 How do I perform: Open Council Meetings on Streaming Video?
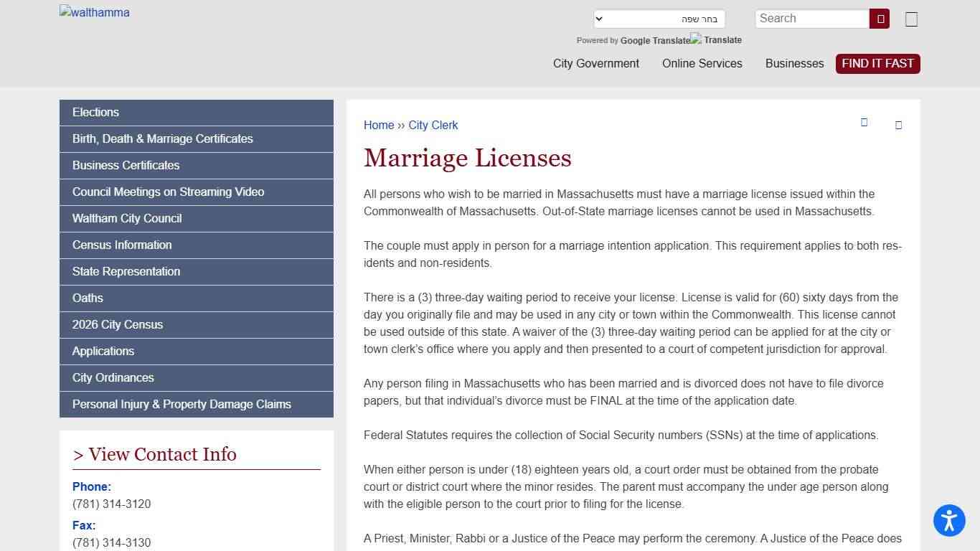tap(168, 192)
